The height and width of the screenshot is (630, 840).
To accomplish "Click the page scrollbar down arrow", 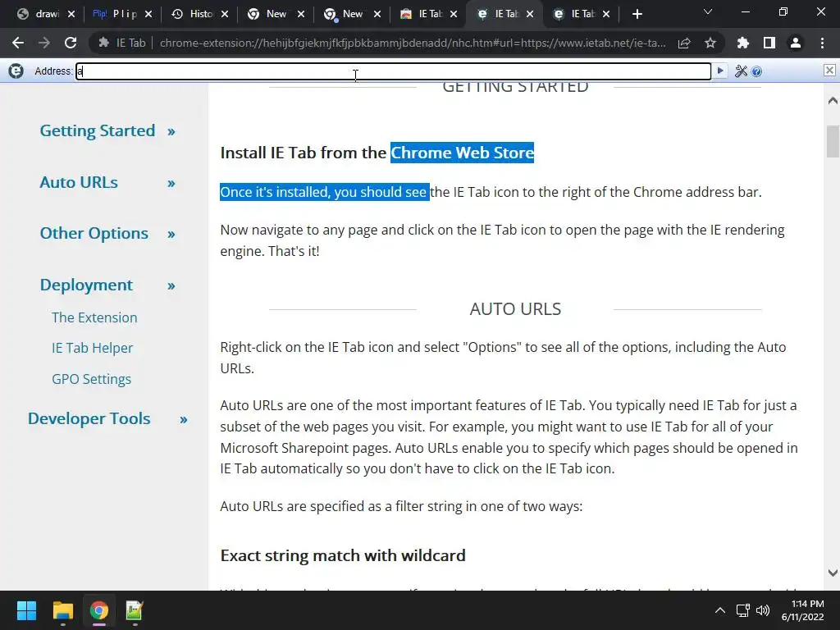I will tap(833, 573).
